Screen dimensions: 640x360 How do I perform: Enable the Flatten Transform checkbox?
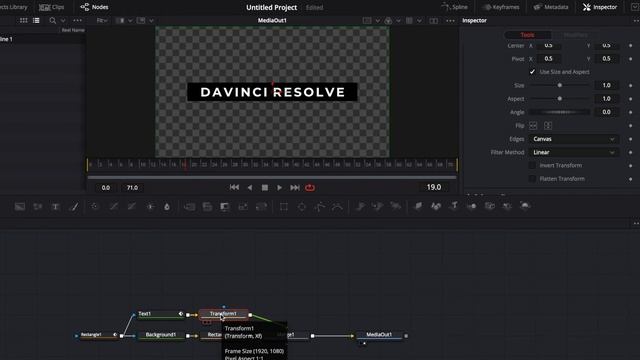(532, 179)
